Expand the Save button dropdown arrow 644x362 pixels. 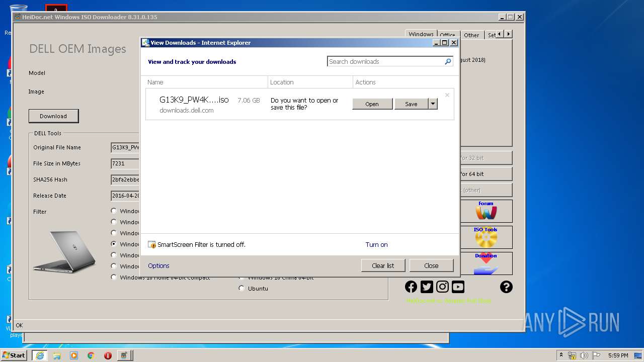pos(433,104)
